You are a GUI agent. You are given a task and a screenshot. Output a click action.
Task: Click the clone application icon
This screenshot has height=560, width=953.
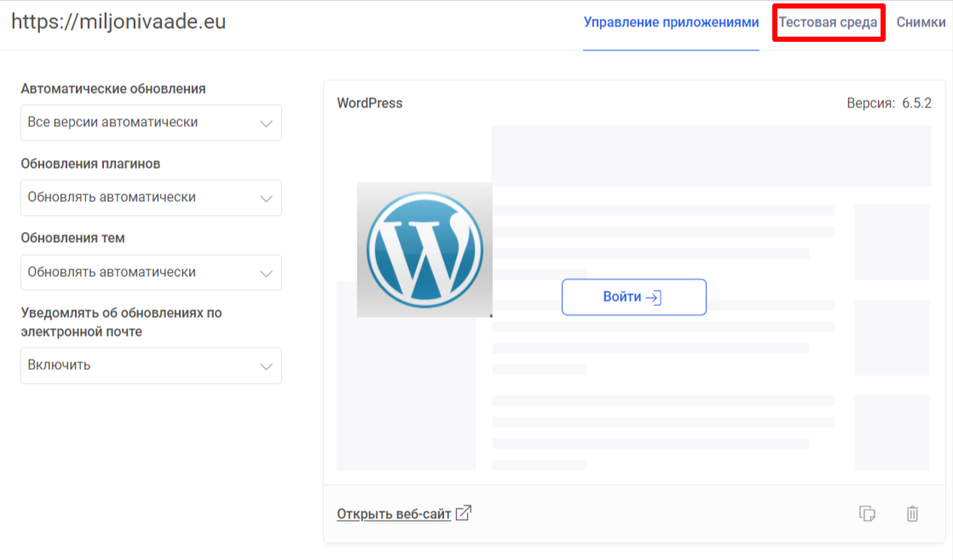coord(867,513)
